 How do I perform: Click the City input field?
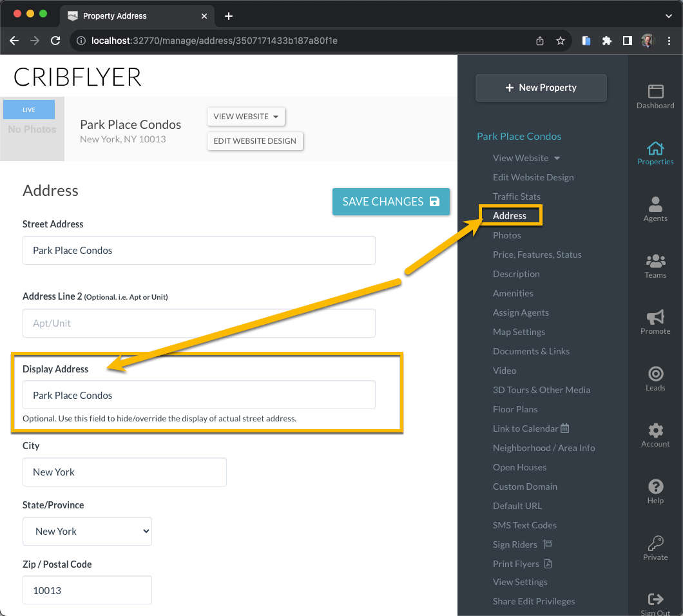124,472
